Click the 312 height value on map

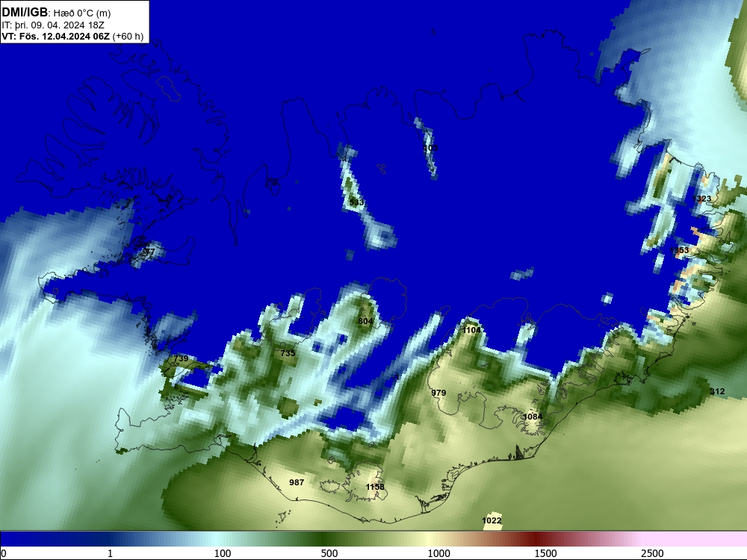coord(717,391)
